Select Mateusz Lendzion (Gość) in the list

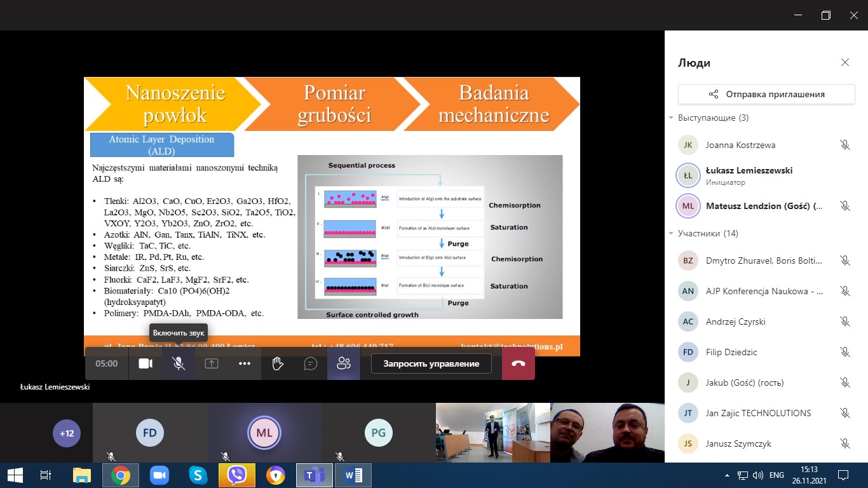pos(766,206)
